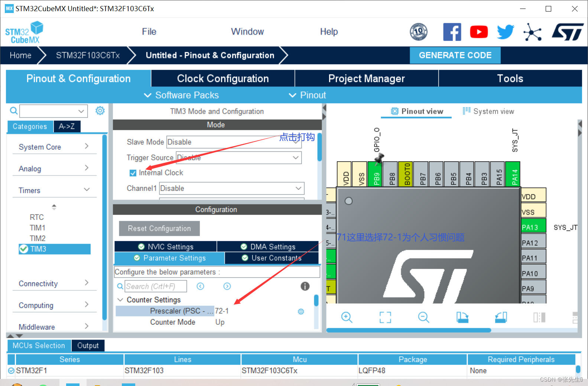
Task: Click the ST logo
Action: pyautogui.click(x=568, y=32)
